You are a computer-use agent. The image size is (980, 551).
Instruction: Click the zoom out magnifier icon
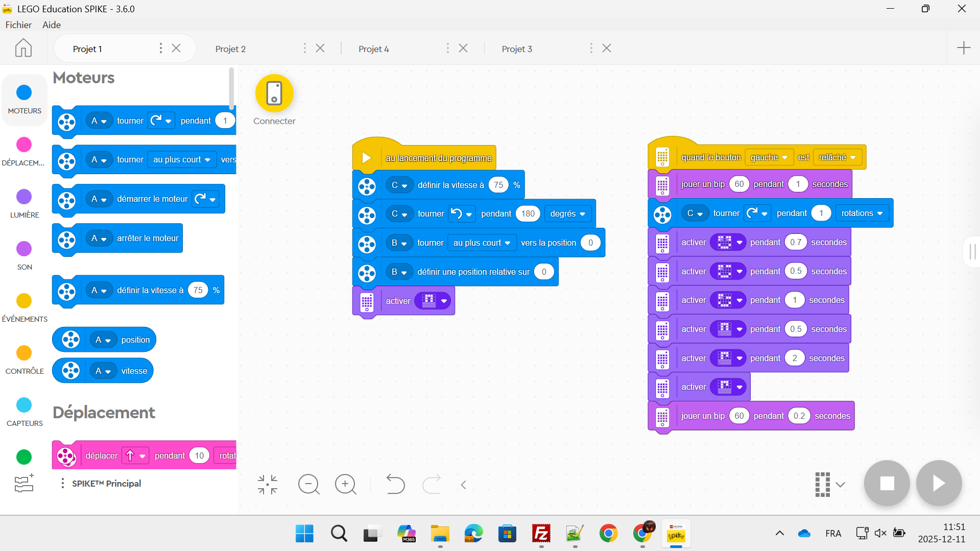(309, 484)
